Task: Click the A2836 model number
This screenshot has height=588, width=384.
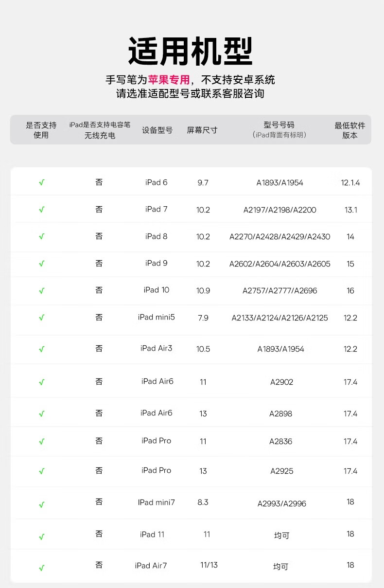Action: click(x=281, y=442)
